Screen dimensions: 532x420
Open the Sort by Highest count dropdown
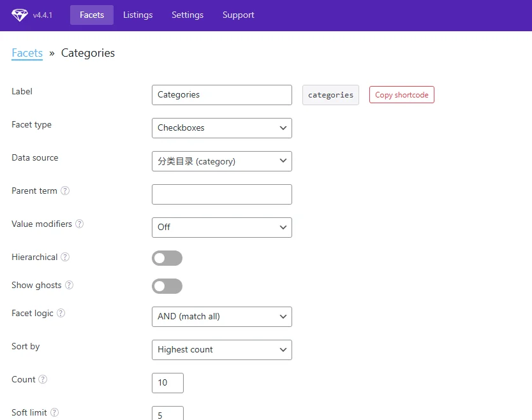[x=222, y=350]
